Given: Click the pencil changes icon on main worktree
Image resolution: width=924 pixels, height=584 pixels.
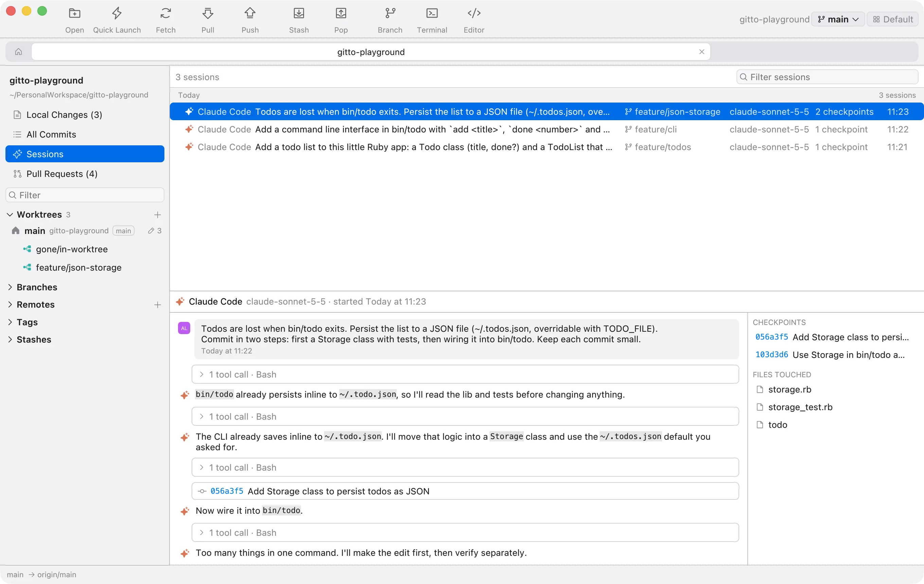Looking at the screenshot, I should pos(151,231).
